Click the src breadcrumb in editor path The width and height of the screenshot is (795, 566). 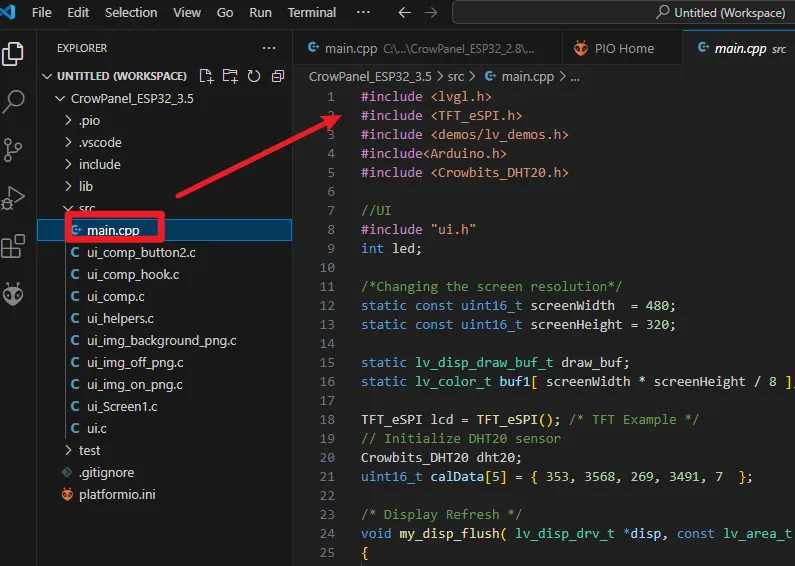456,76
